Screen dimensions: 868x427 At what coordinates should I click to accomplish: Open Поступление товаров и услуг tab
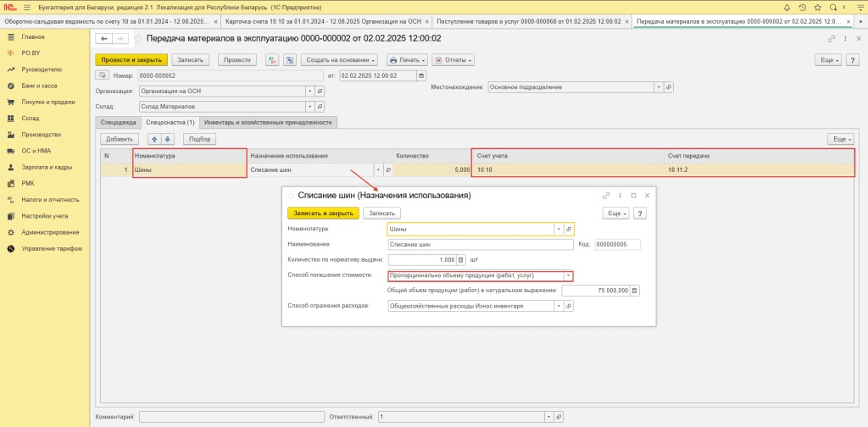tap(528, 21)
